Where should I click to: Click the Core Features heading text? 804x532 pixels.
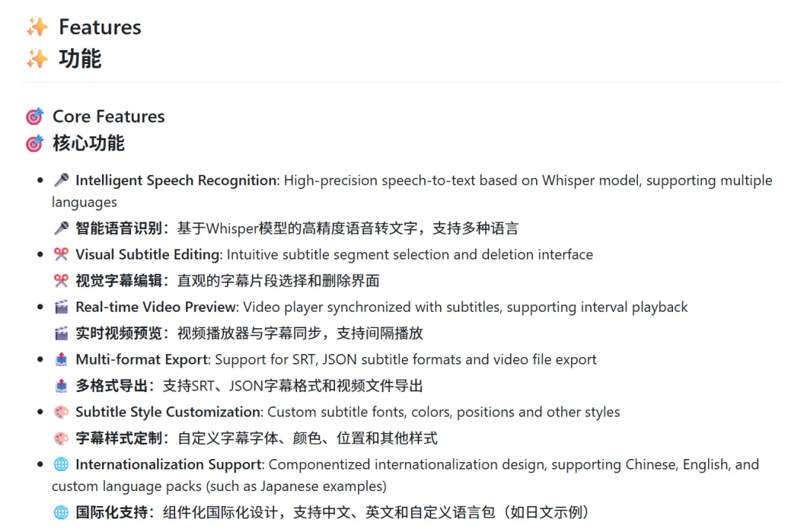[x=109, y=117]
